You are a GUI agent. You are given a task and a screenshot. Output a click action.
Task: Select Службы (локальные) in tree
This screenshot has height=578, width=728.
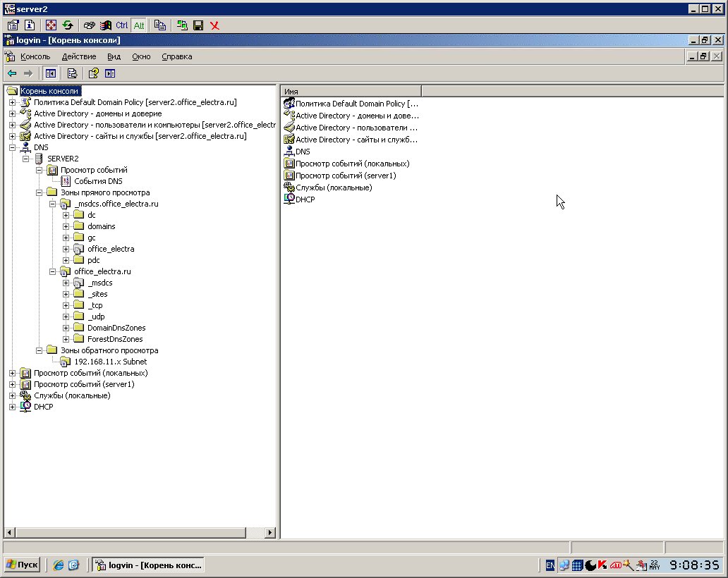point(72,395)
